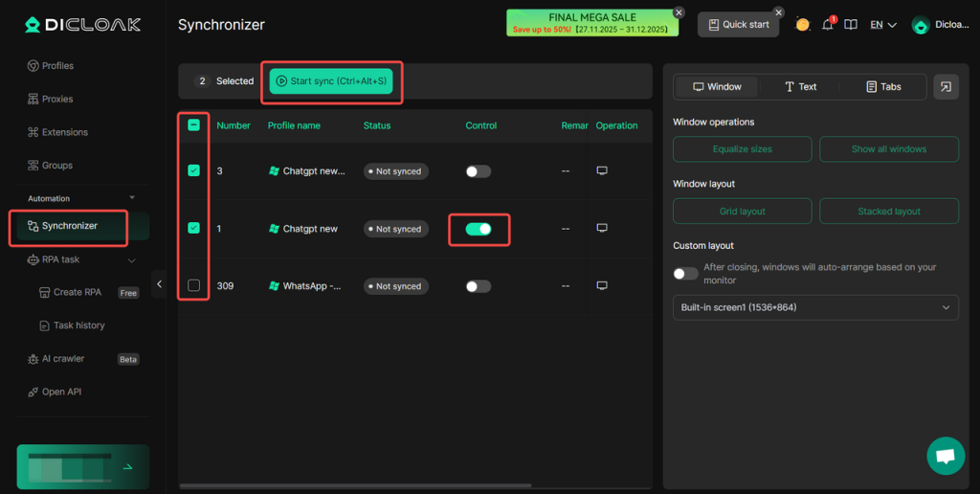Screen dimensions: 980x494
Task: Click the Equalize sizes button
Action: 742,149
